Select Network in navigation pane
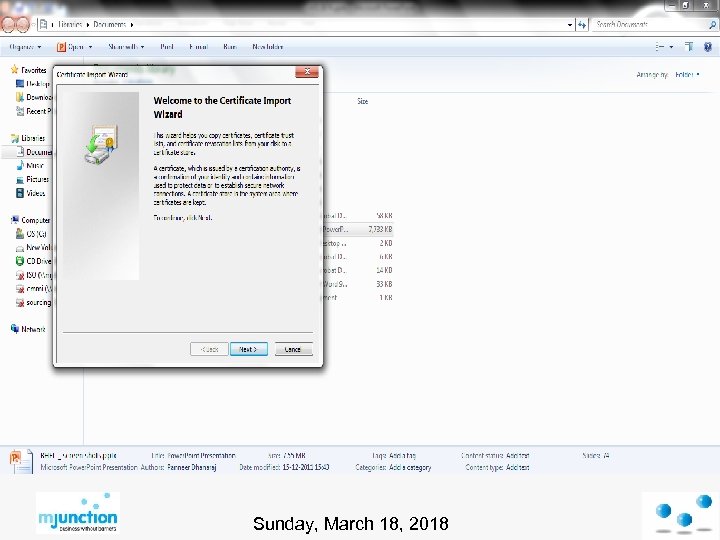This screenshot has width=720, height=540. (33, 329)
